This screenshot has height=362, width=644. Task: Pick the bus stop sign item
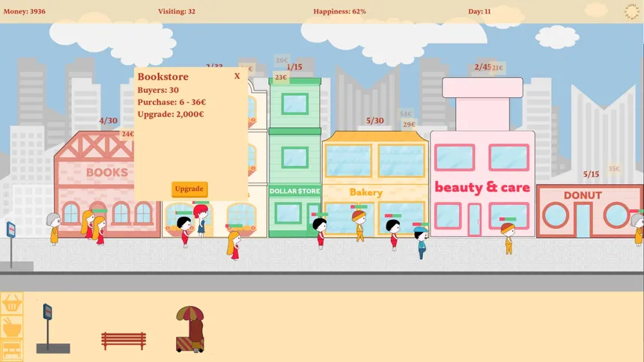(x=51, y=329)
